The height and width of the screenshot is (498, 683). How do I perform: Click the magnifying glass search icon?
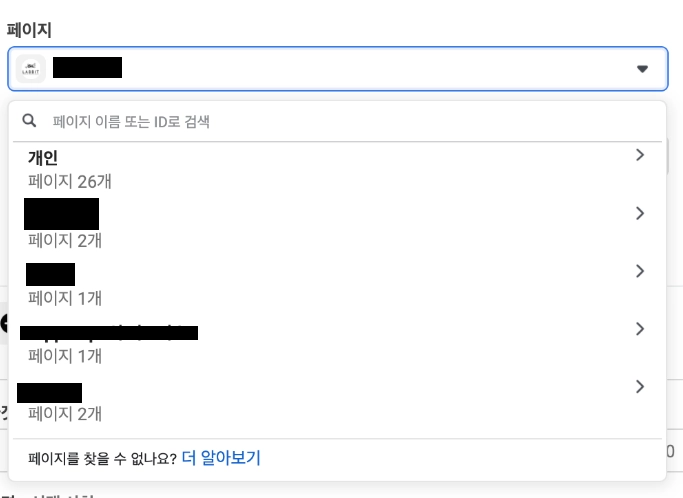click(30, 121)
